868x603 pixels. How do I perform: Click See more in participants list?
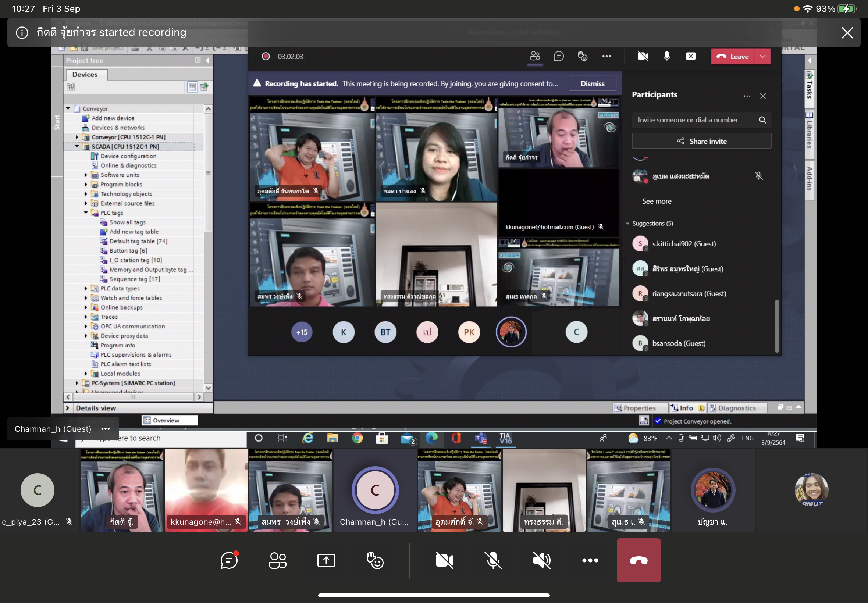click(x=657, y=201)
